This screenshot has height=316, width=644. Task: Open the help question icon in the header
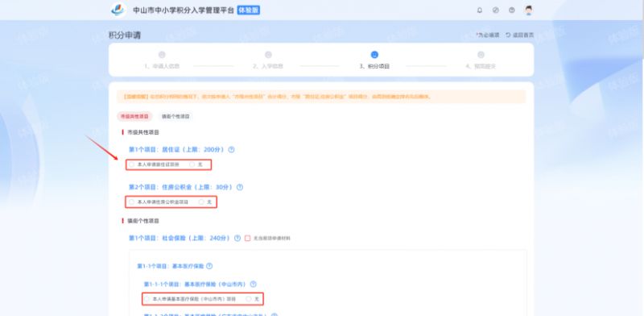[512, 10]
